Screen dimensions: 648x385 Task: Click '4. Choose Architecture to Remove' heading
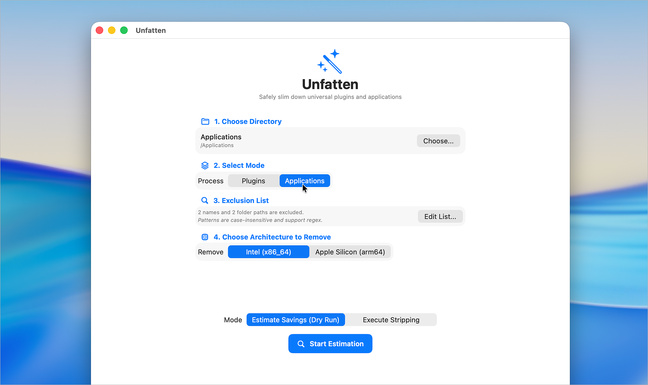coord(272,237)
